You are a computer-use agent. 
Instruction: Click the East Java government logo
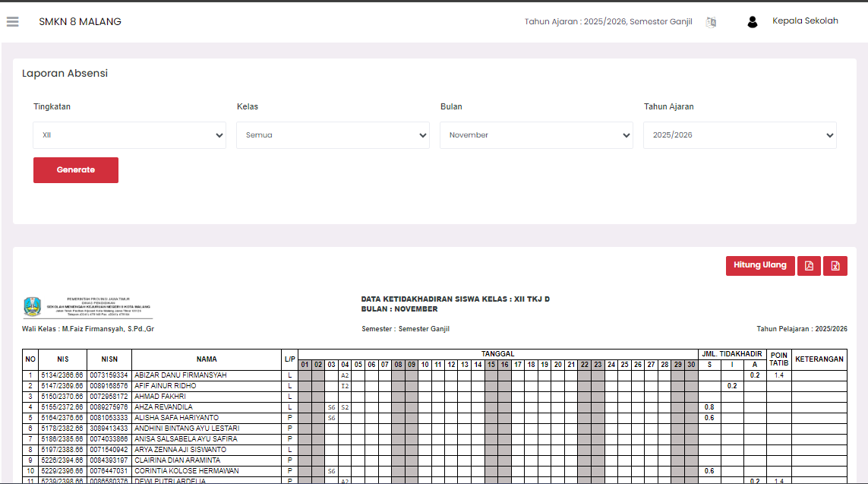[33, 307]
